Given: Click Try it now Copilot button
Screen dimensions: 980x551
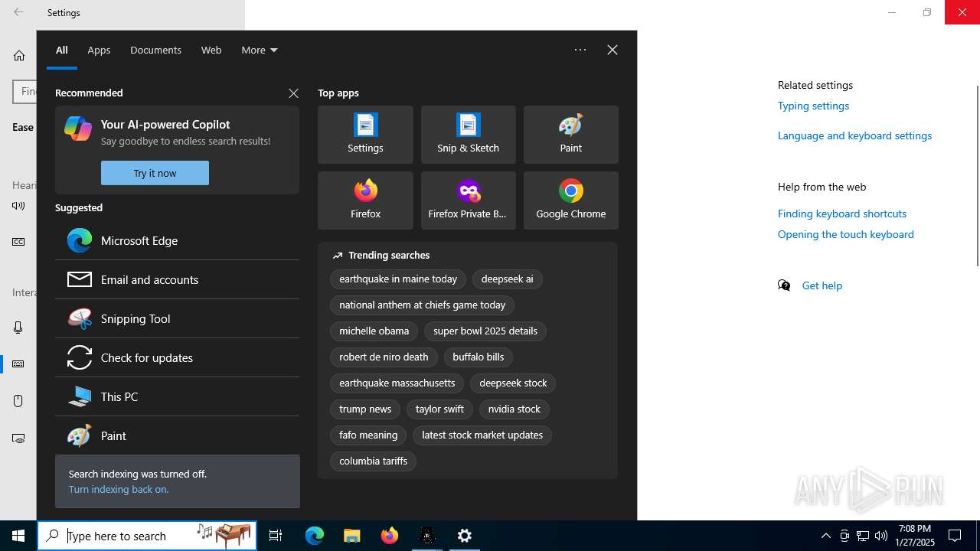Looking at the screenshot, I should [x=155, y=173].
